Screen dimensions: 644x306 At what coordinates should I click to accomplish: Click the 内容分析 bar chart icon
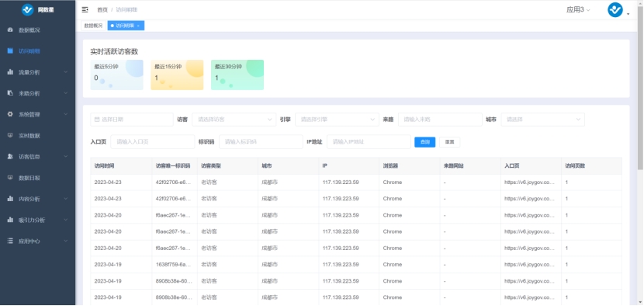tap(10, 199)
